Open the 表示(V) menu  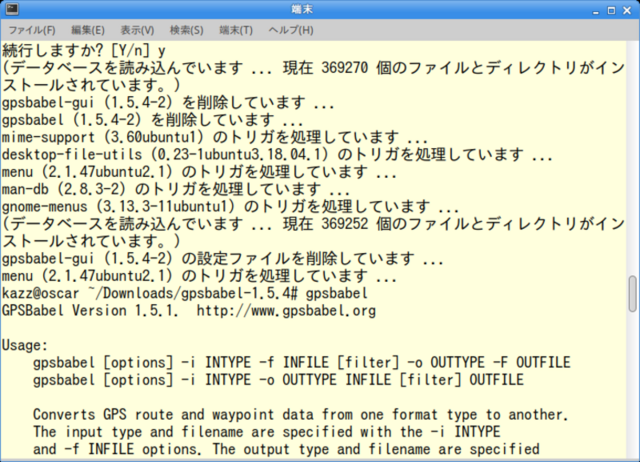tap(137, 30)
